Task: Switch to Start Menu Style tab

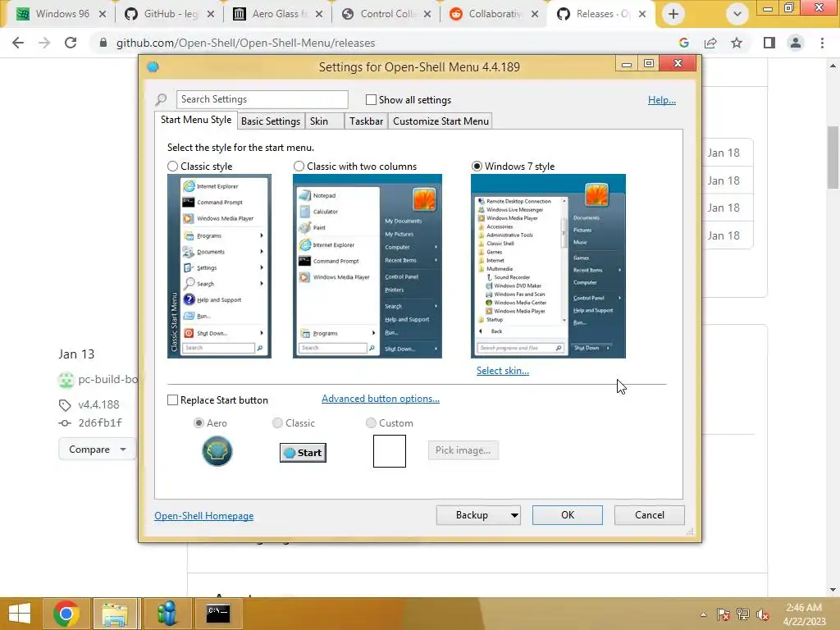Action: pos(196,120)
